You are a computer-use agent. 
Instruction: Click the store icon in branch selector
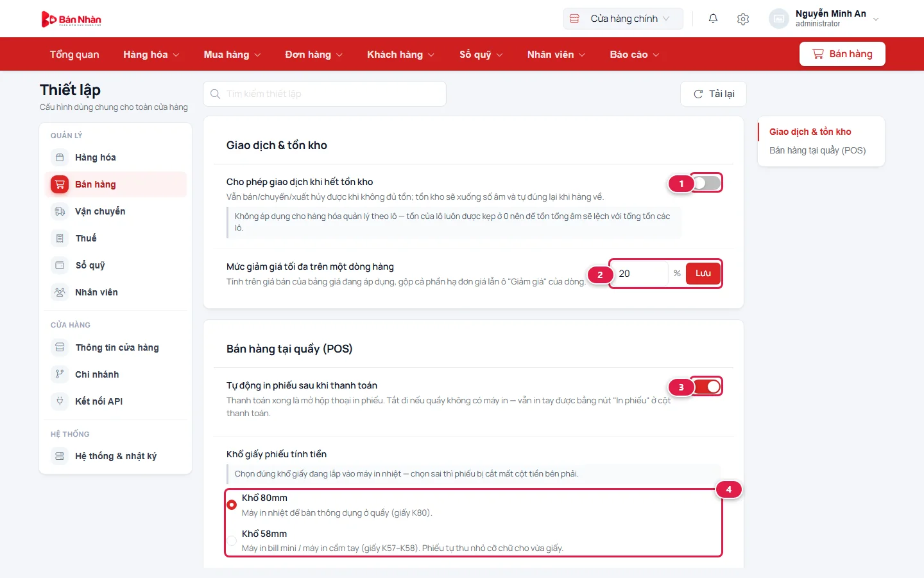click(574, 19)
